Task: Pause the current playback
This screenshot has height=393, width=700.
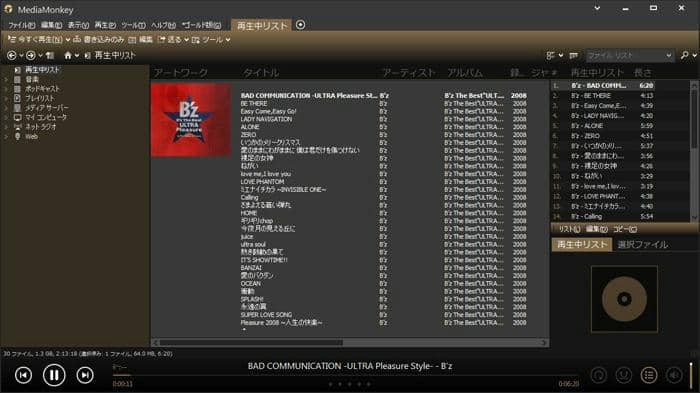Action: point(54,375)
